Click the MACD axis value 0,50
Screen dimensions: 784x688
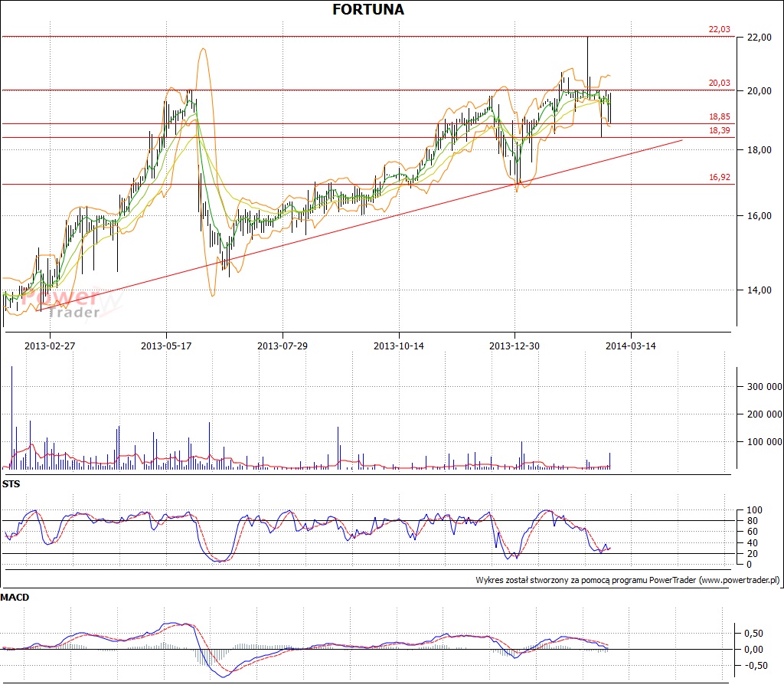click(753, 634)
